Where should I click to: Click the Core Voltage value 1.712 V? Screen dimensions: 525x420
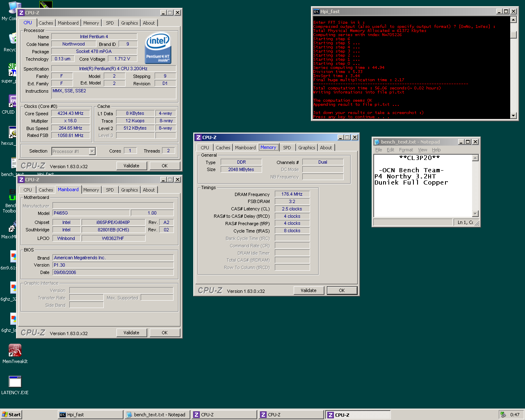pos(122,59)
